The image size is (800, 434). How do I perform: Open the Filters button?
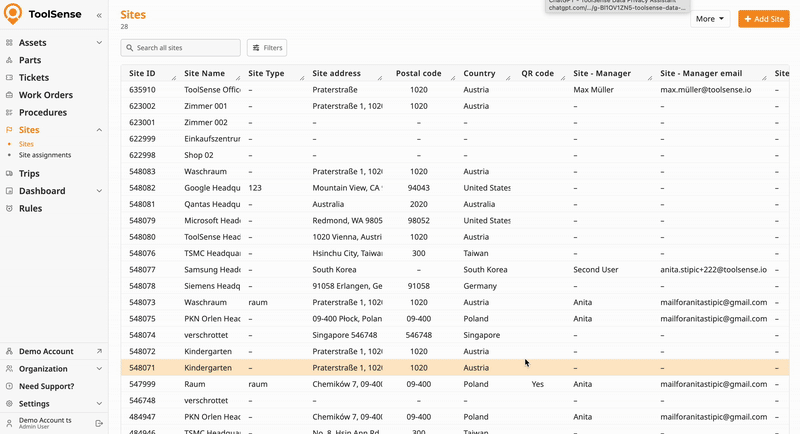pos(267,48)
